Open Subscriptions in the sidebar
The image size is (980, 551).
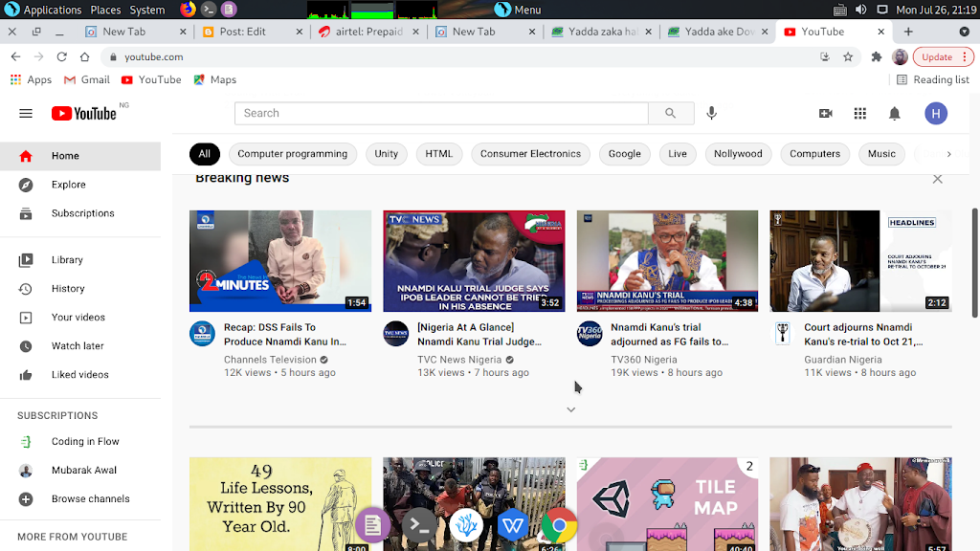(80, 213)
